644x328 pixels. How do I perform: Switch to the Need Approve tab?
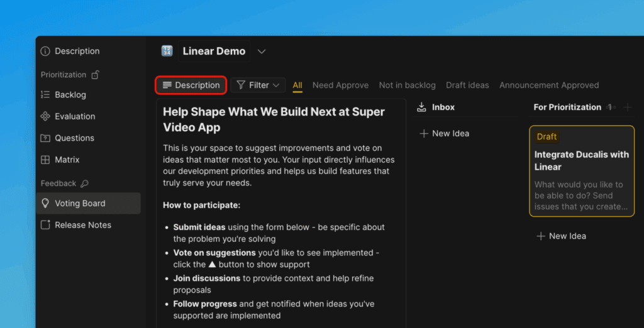(x=340, y=85)
